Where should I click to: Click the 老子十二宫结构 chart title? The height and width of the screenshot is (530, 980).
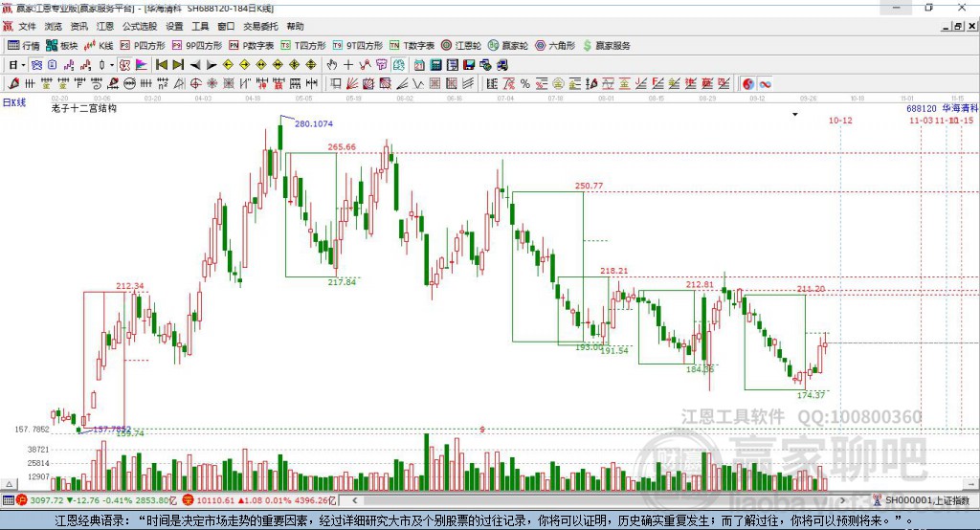(x=84, y=108)
